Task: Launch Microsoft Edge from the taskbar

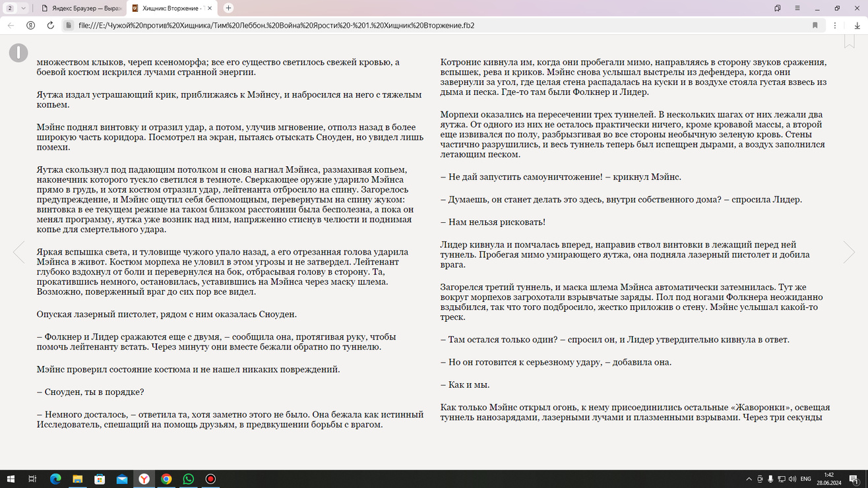Action: coord(55,479)
